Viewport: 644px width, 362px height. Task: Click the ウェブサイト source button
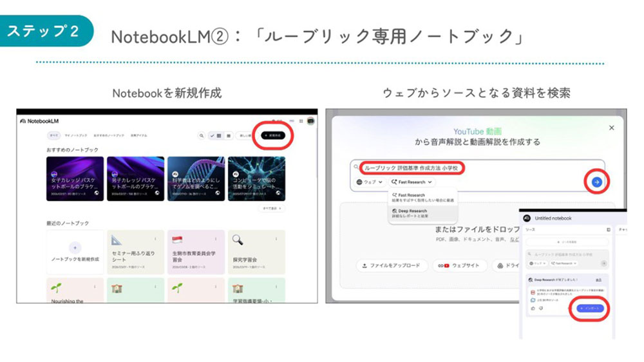coord(459,265)
